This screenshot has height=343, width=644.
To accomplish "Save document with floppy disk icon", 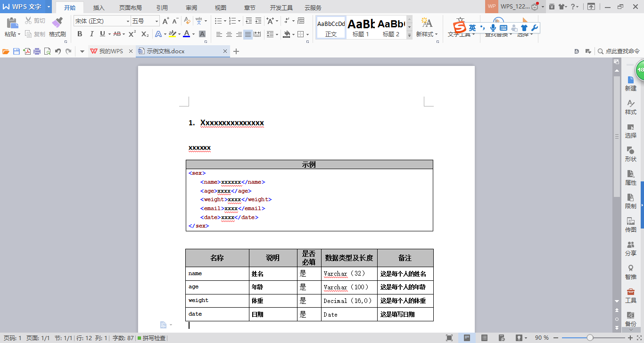I will click(17, 51).
